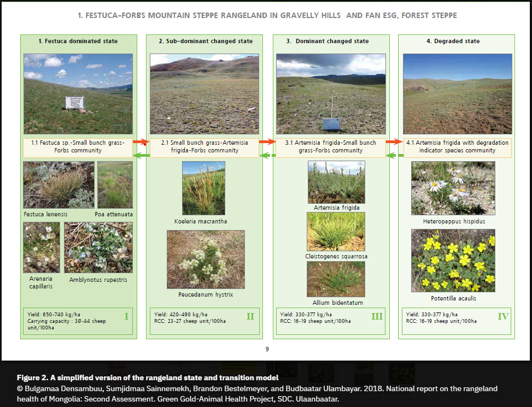This screenshot has height=407, width=532.
Task: Open the Heteropappus hispidus daisy photo
Action: tap(453, 188)
